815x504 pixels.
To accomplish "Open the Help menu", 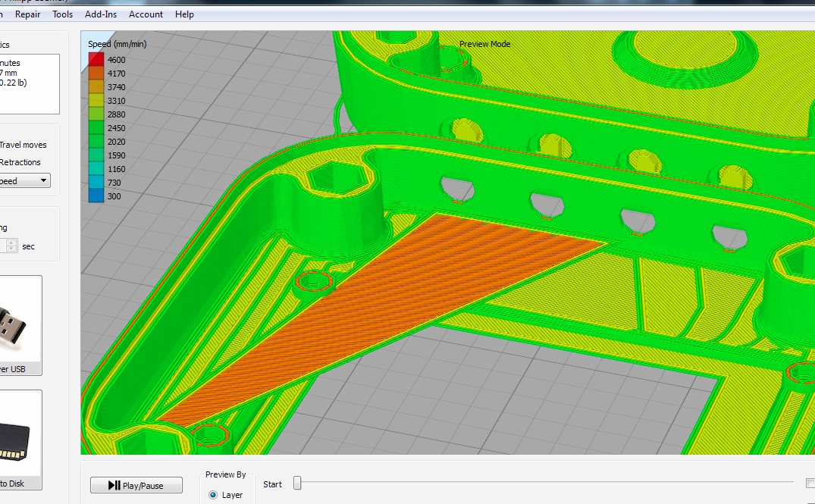I will [184, 14].
